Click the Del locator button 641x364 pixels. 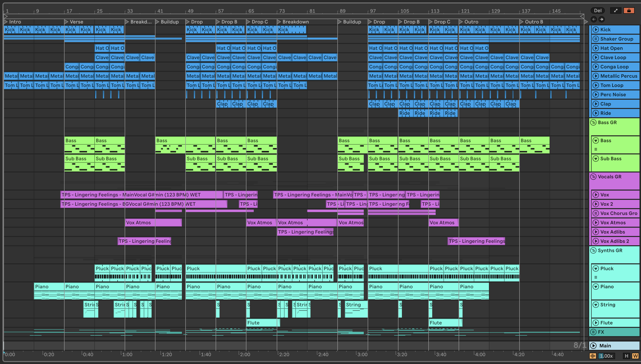pyautogui.click(x=597, y=11)
